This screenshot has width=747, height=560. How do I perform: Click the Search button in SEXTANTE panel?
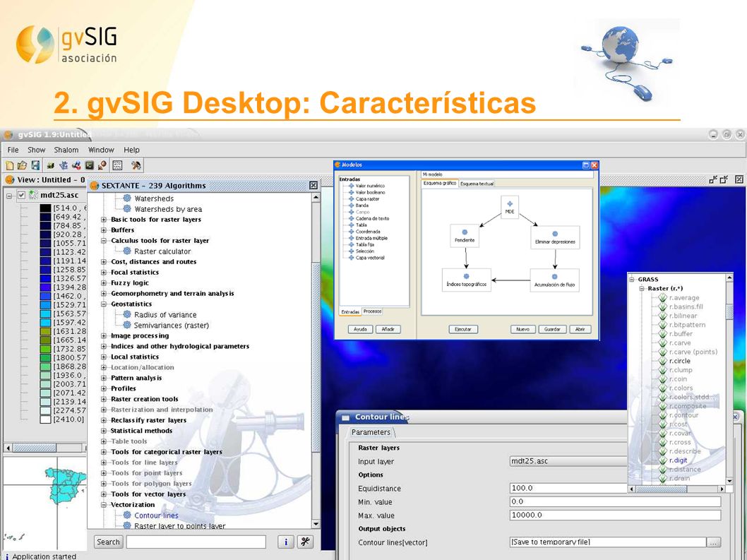tap(108, 542)
